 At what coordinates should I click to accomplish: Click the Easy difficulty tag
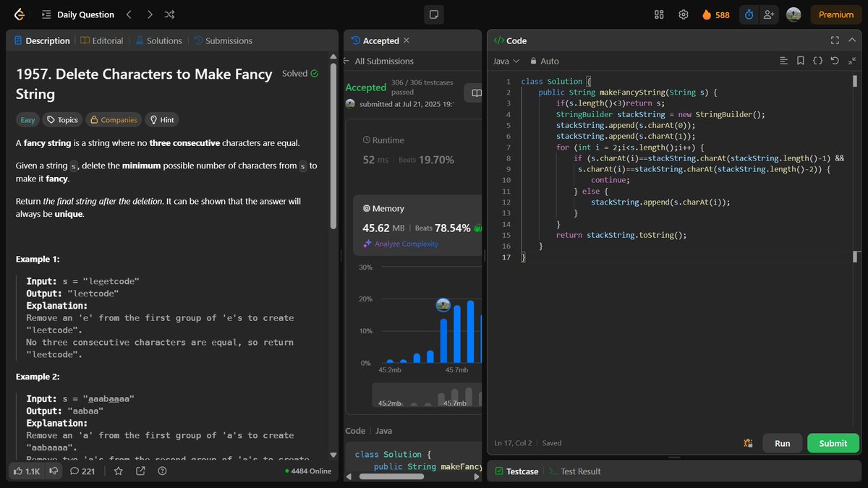(x=27, y=120)
